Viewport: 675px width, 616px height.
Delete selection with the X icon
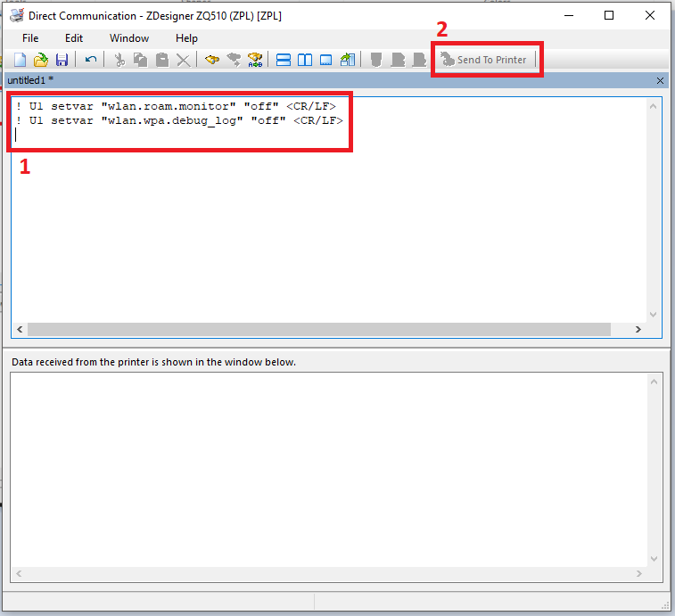coord(184,60)
